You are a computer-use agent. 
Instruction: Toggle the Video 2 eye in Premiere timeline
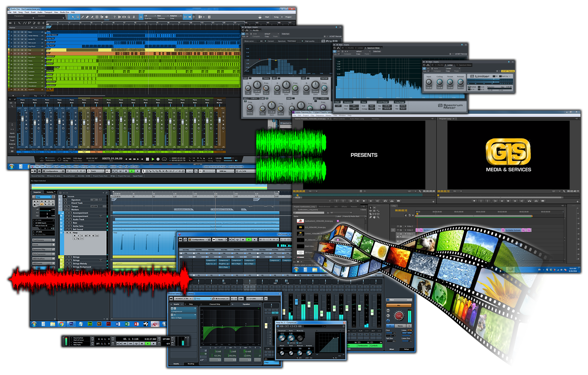point(398,230)
